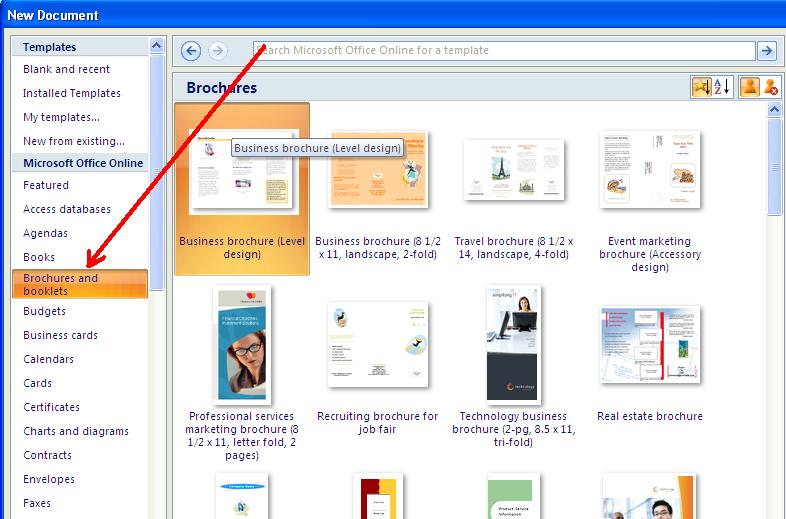786x519 pixels.
Task: Open the Budgets category
Action: click(x=44, y=311)
